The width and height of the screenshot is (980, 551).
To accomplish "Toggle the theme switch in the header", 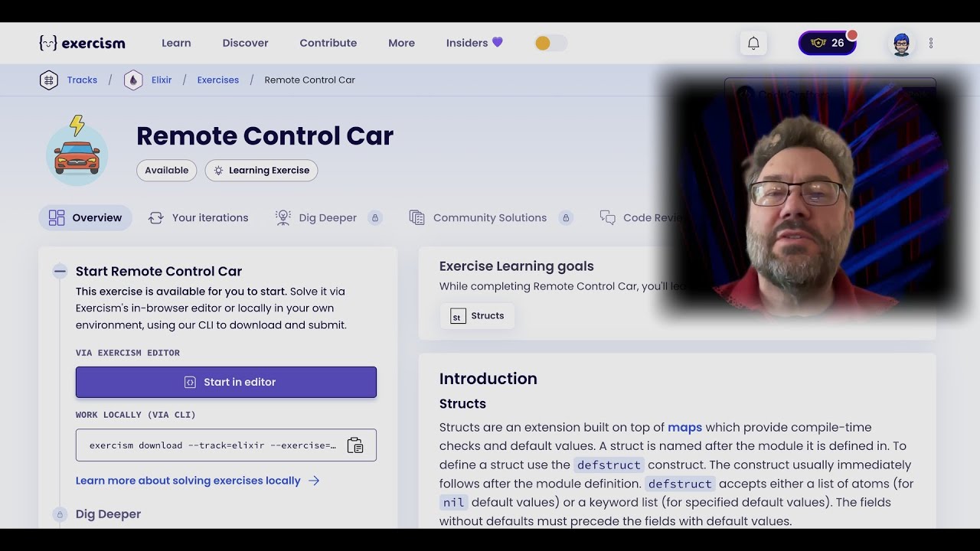I will (x=550, y=43).
